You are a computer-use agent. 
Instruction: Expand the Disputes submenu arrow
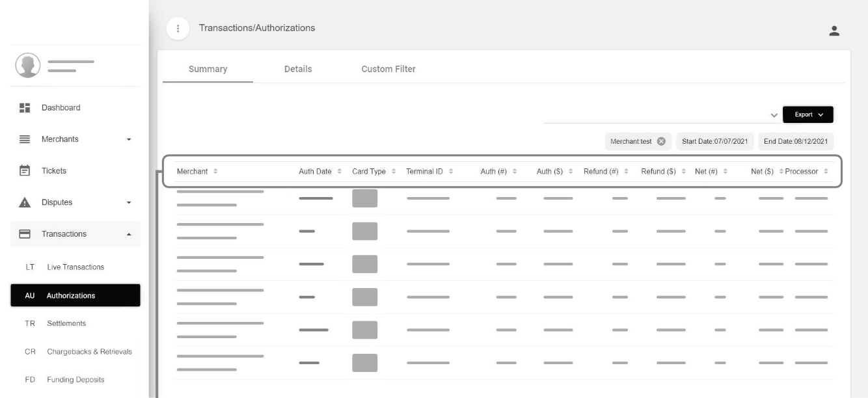tap(128, 203)
